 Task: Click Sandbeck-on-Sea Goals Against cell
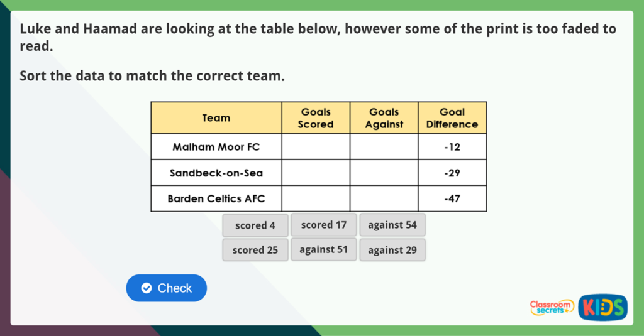384,173
